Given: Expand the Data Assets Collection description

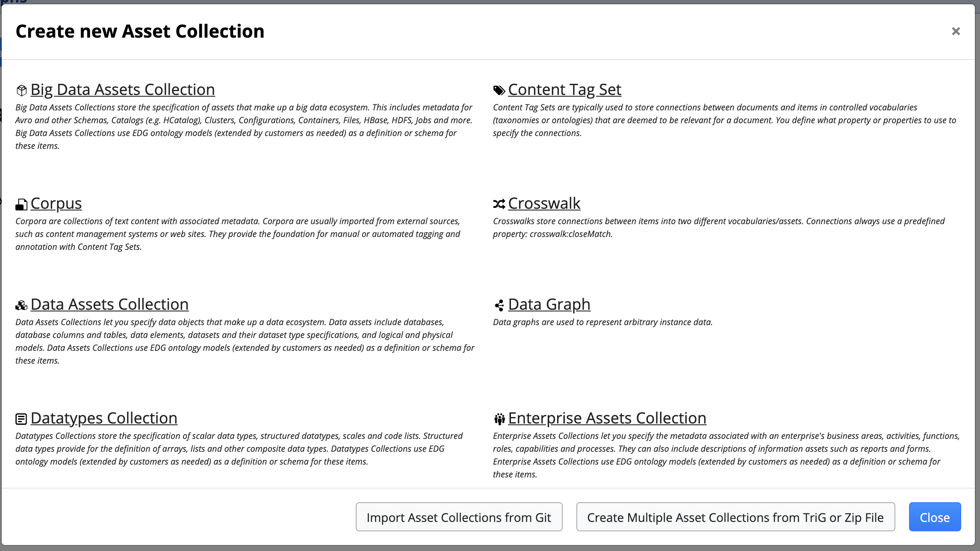Looking at the screenshot, I should click(x=109, y=303).
